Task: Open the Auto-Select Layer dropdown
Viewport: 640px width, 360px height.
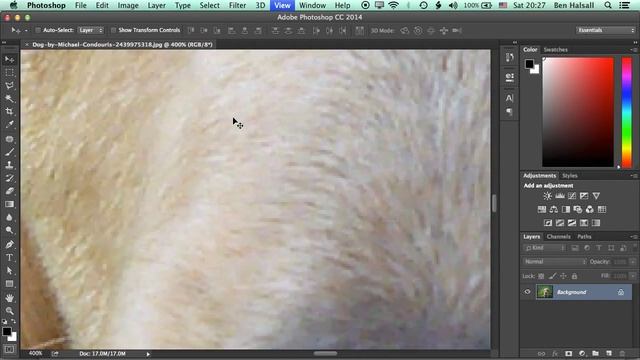Action: tap(91, 30)
